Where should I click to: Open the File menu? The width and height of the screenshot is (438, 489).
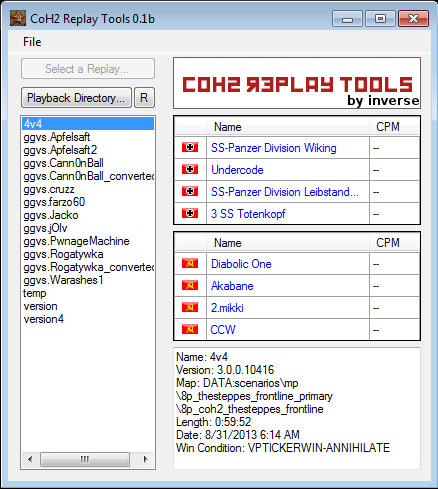[32, 42]
